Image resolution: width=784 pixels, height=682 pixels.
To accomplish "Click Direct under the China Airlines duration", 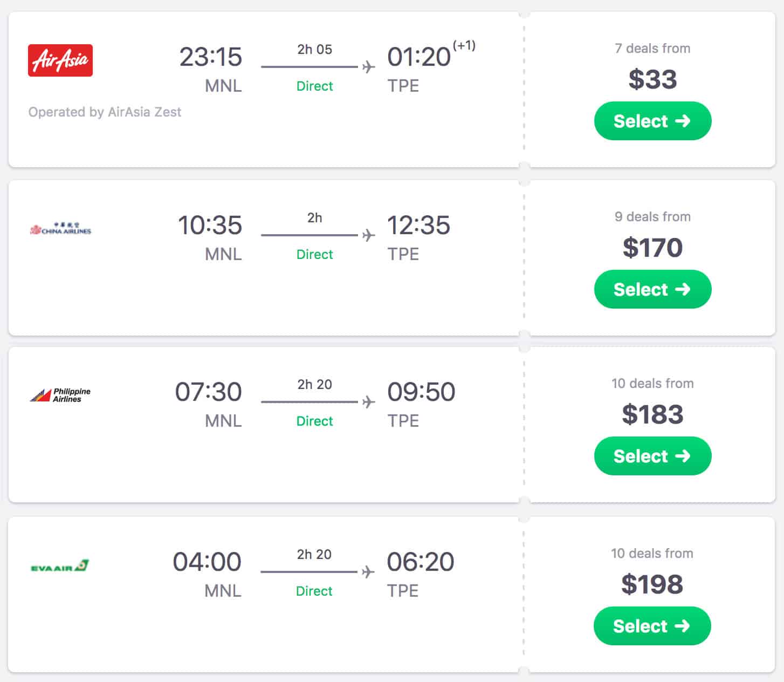I will [314, 254].
